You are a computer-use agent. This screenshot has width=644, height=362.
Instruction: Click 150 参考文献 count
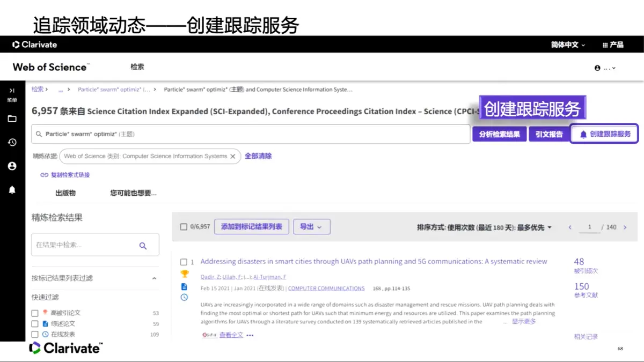click(581, 287)
